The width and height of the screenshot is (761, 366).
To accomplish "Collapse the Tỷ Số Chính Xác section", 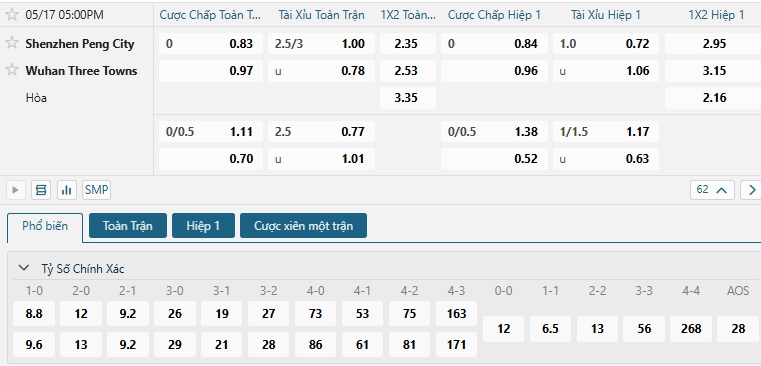I will click(23, 268).
